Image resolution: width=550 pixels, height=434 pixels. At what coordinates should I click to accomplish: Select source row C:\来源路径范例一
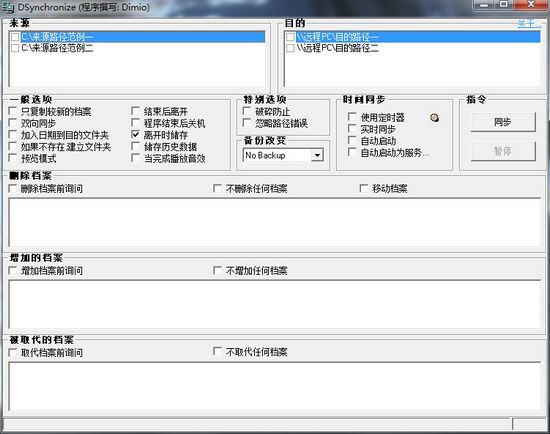[x=142, y=37]
